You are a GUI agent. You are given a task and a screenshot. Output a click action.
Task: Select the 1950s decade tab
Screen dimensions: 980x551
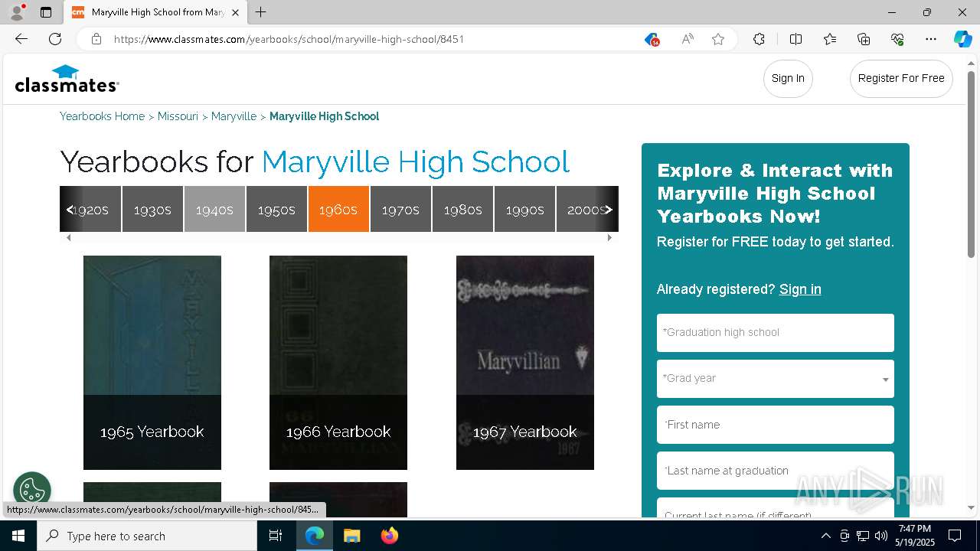point(276,209)
